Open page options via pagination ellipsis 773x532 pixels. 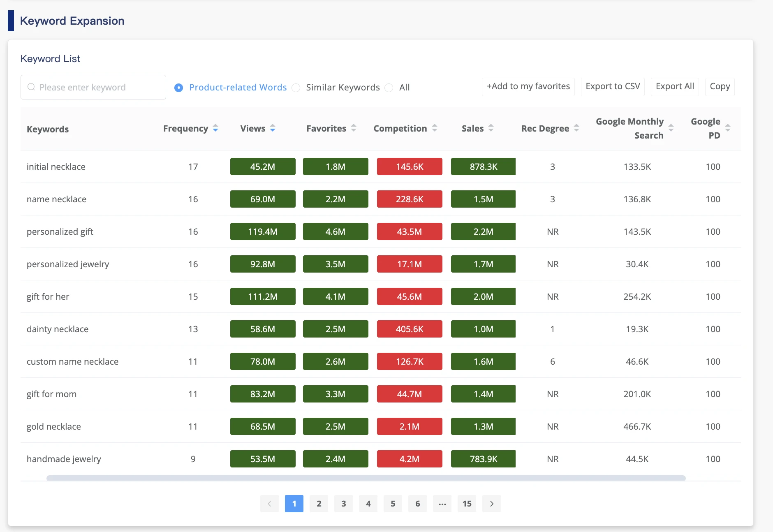pos(442,503)
